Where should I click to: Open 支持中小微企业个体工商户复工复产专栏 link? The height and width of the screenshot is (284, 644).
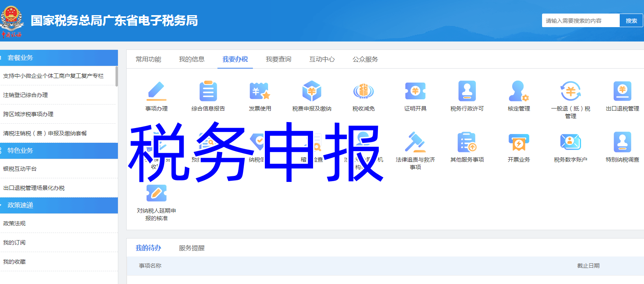click(x=53, y=76)
